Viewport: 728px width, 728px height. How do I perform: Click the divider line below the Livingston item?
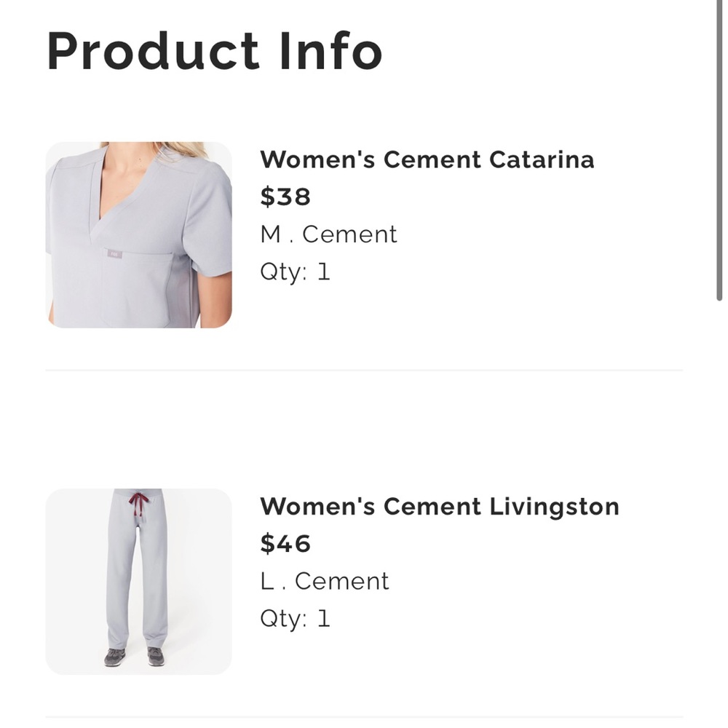tap(364, 717)
